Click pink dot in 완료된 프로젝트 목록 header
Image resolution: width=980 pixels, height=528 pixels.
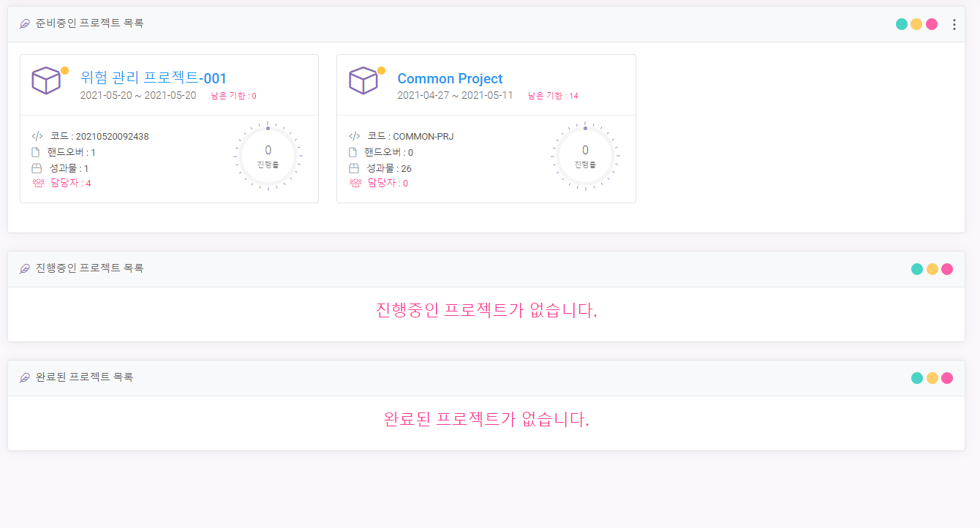(947, 378)
